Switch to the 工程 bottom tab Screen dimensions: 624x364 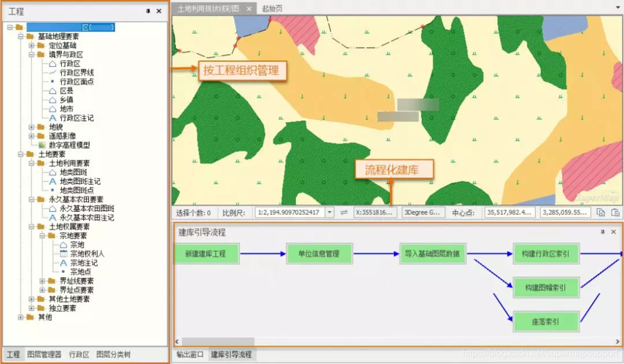13,355
